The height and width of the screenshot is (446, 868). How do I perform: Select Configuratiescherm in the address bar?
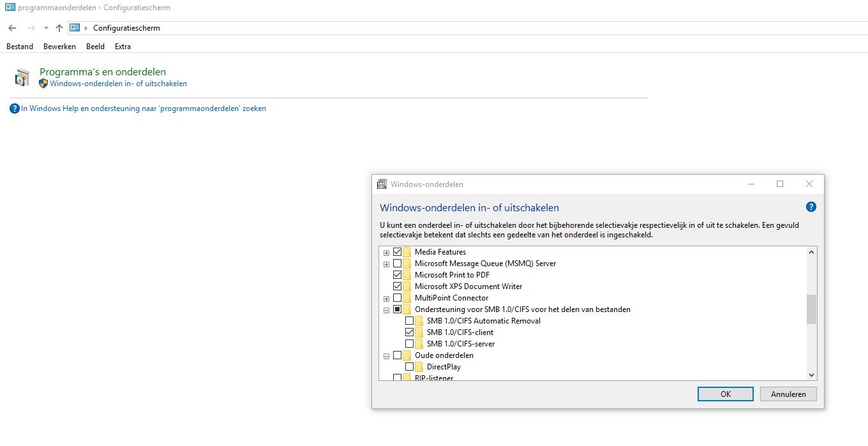pyautogui.click(x=126, y=28)
